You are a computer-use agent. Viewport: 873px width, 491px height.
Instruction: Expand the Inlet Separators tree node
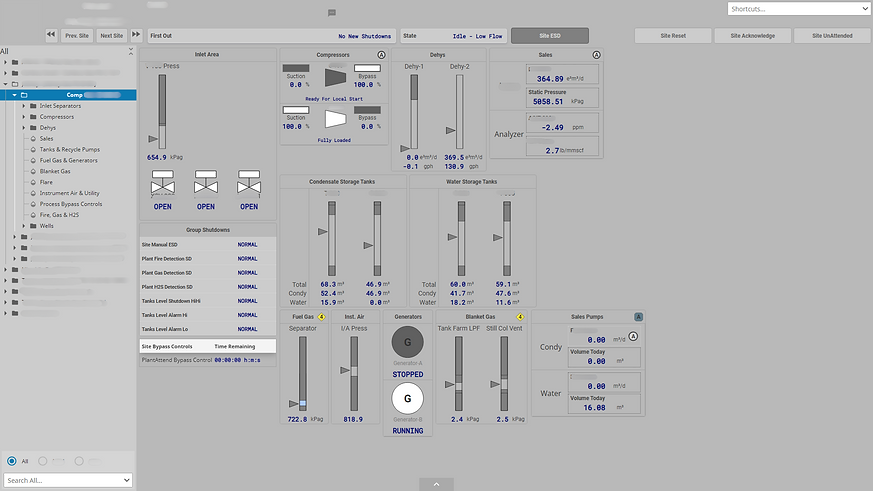pos(23,106)
